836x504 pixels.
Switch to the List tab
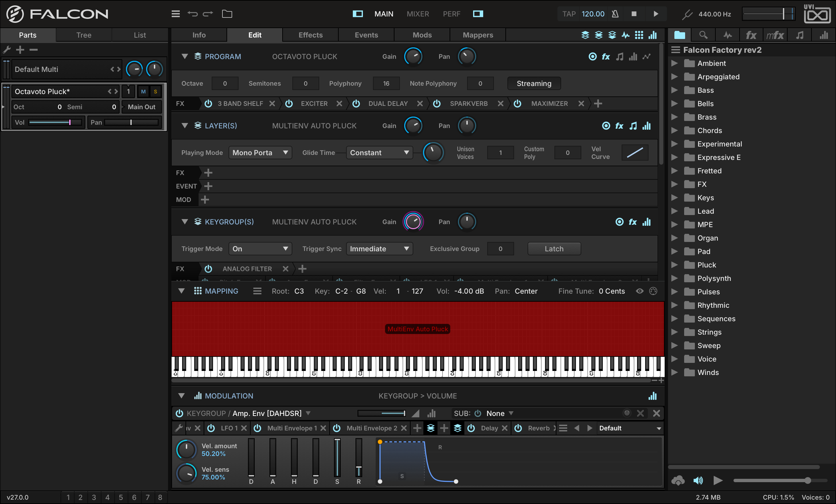click(x=140, y=35)
